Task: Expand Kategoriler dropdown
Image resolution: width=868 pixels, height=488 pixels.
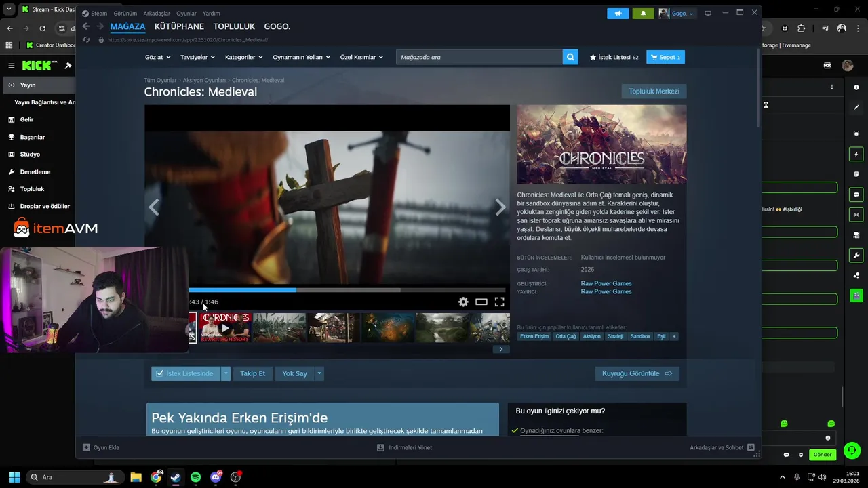Action: (244, 57)
